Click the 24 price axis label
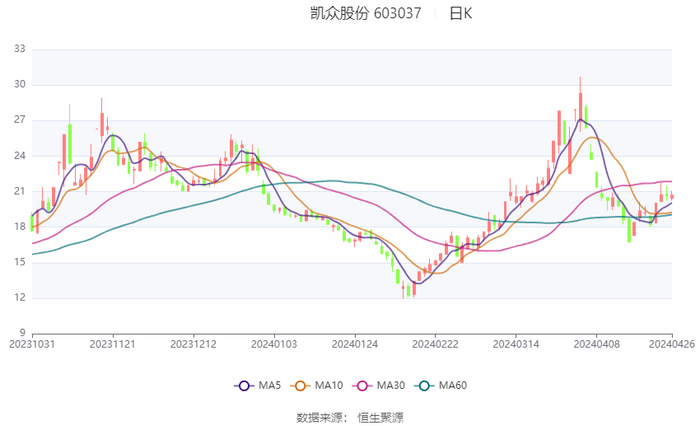Image resolution: width=700 pixels, height=426 pixels. pyautogui.click(x=20, y=155)
